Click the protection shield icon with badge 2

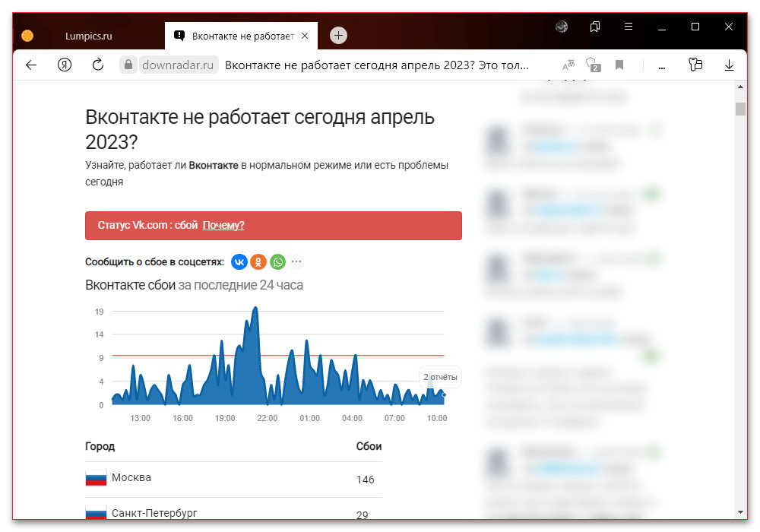593,65
